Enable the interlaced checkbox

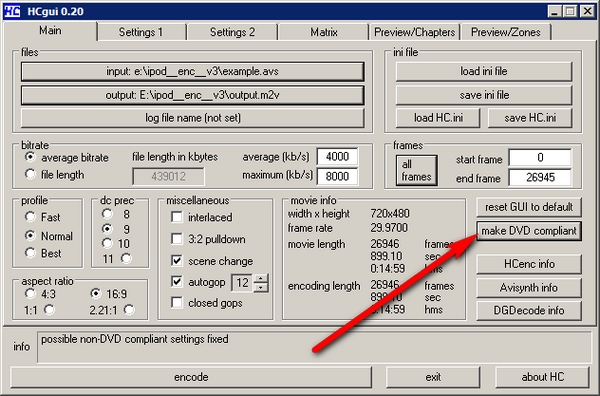(x=177, y=217)
